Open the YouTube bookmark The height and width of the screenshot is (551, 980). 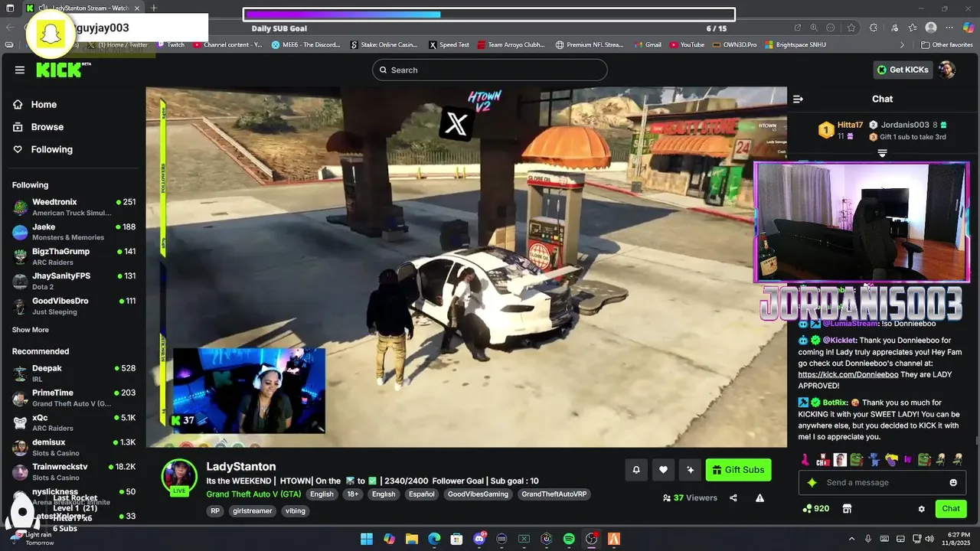click(687, 45)
